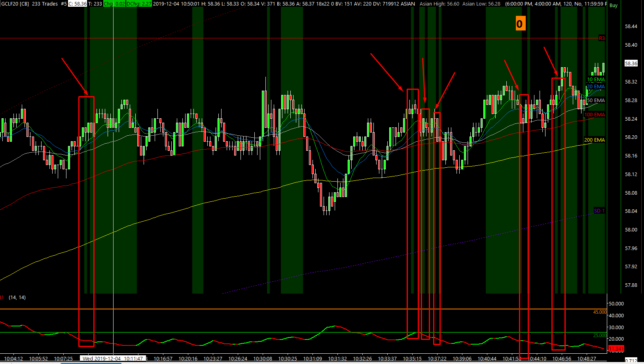The image size is (644, 364).
Task: Click the 58.32 price axis label
Action: pos(631,82)
